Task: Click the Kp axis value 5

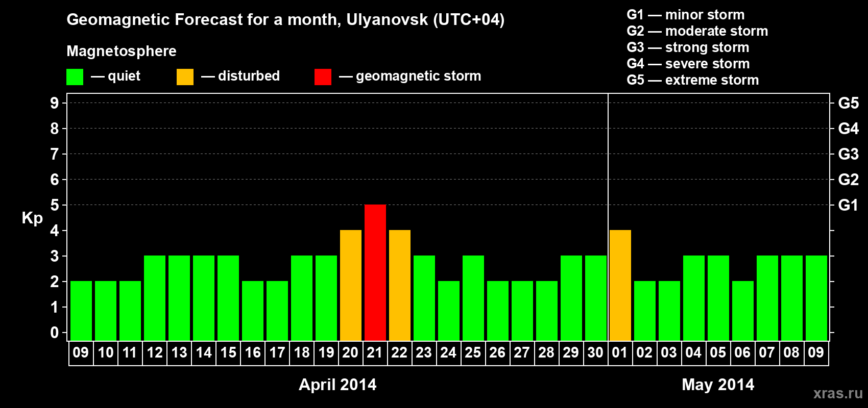Action: coord(55,205)
